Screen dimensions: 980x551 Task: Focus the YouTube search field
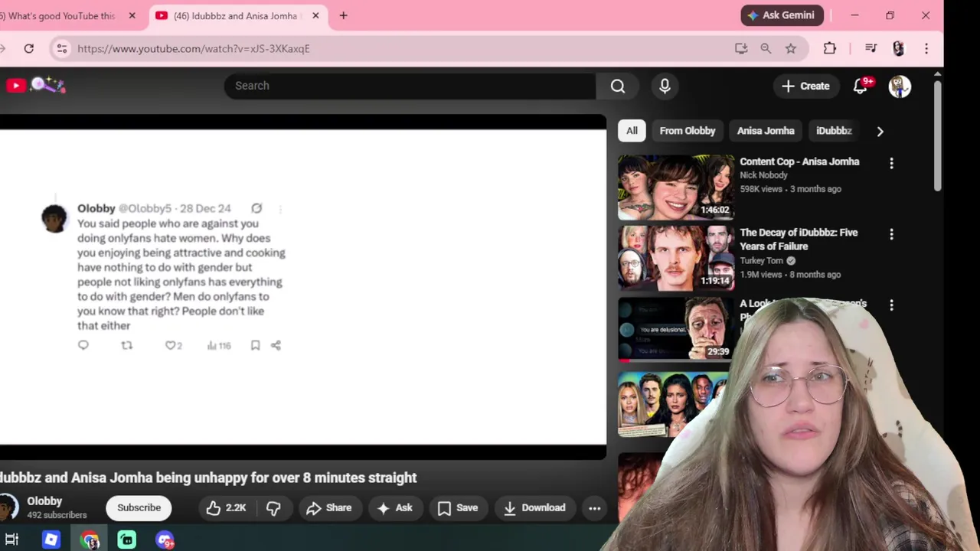(410, 86)
